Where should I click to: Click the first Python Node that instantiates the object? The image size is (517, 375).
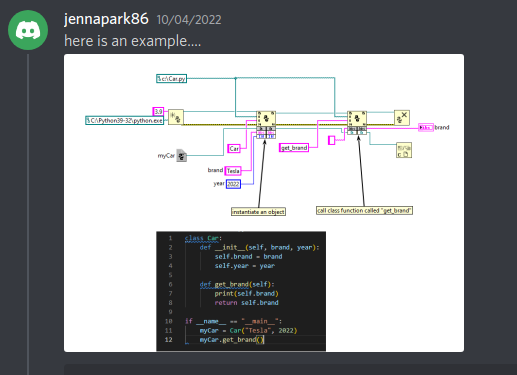(x=266, y=119)
